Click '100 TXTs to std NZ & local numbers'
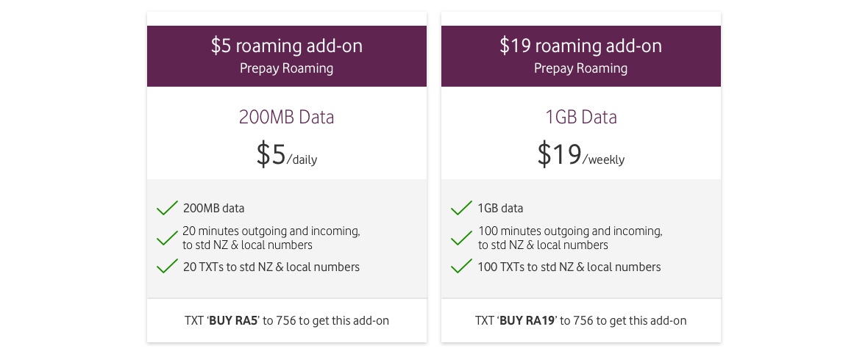The height and width of the screenshot is (357, 868). pos(569,267)
